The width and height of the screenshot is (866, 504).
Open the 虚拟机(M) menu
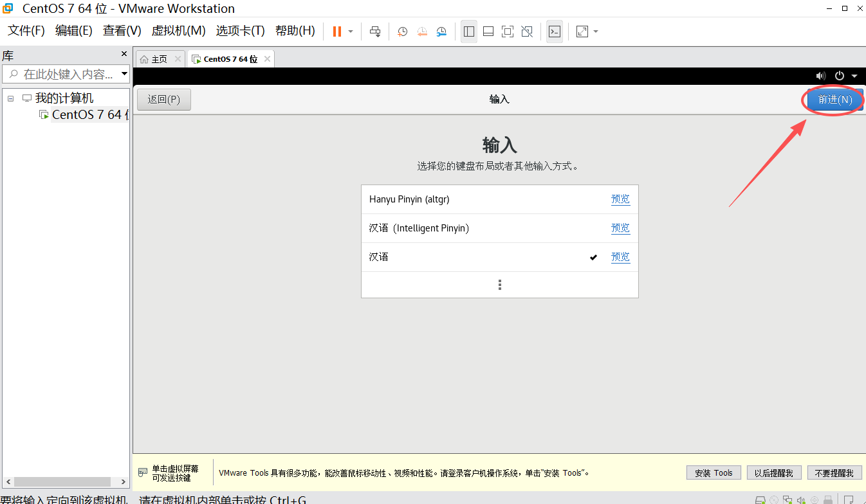(179, 31)
